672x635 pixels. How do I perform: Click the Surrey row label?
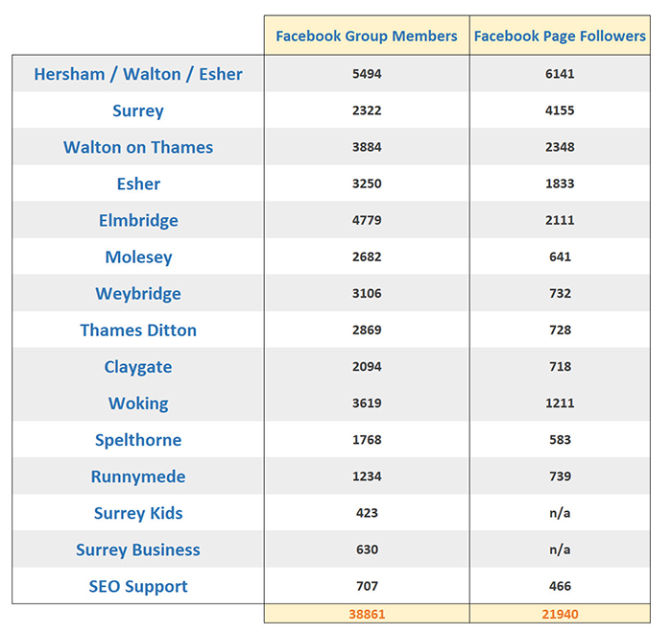click(138, 110)
